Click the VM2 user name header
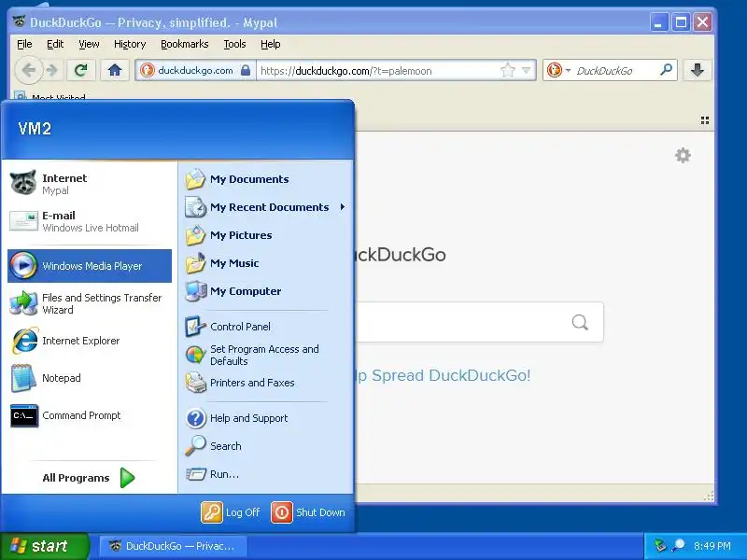747x560 pixels. tap(35, 129)
